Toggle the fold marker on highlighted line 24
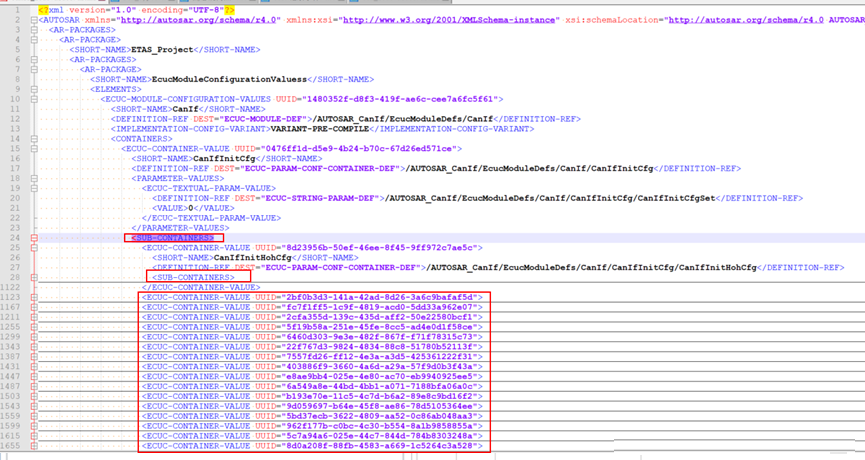 (x=32, y=238)
